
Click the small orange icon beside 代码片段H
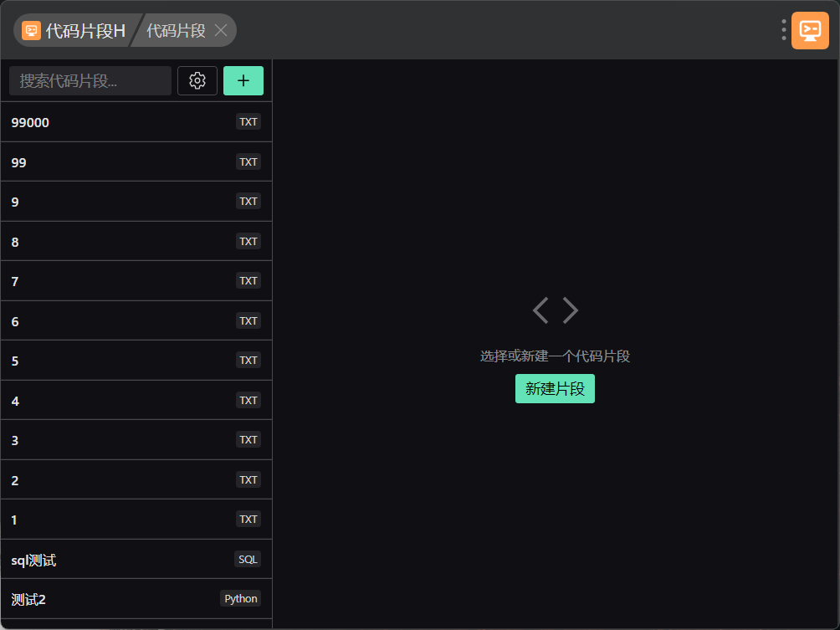point(31,30)
